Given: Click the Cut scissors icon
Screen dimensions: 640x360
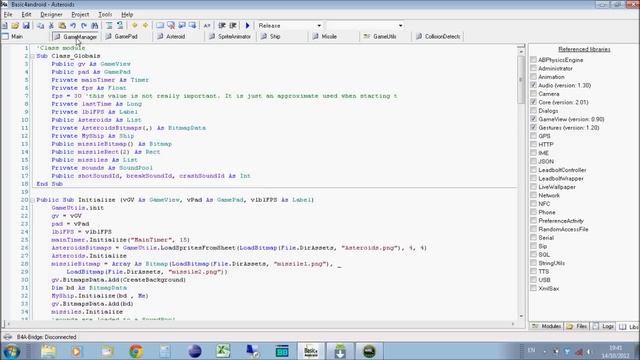Looking at the screenshot, I should 51,25.
